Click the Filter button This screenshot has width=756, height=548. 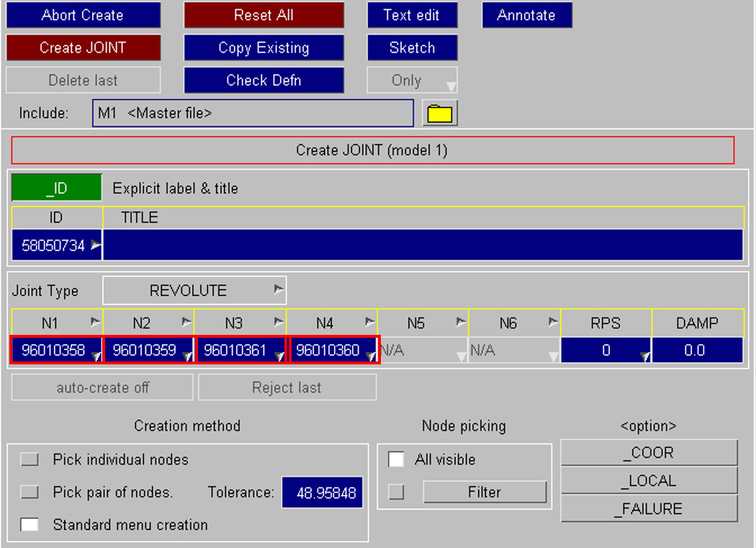[x=485, y=492]
